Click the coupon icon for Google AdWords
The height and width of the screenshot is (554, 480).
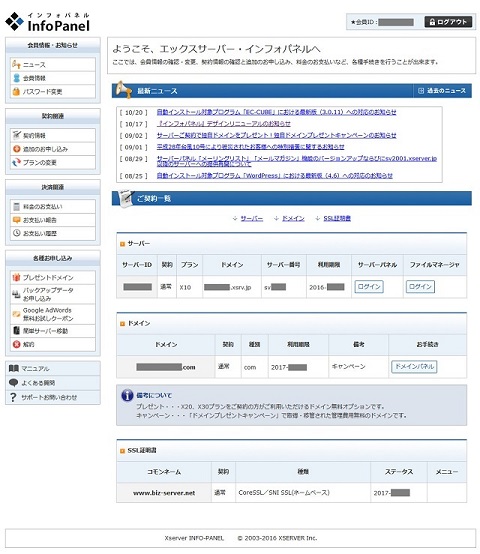click(16, 314)
